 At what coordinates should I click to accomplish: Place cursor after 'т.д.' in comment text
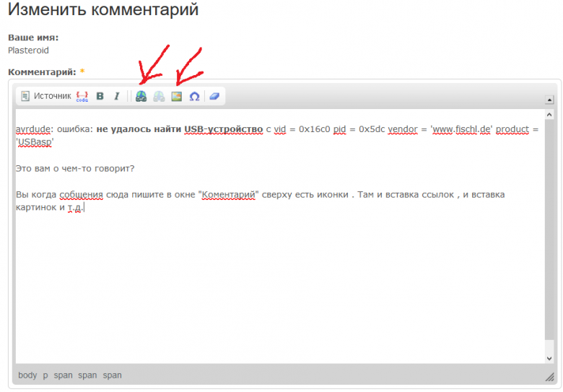point(85,209)
